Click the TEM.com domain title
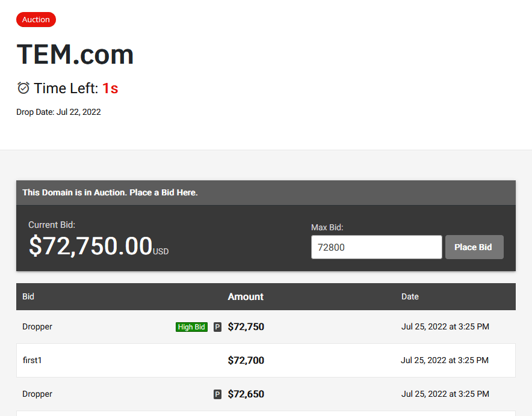This screenshot has width=532, height=416. pos(75,54)
